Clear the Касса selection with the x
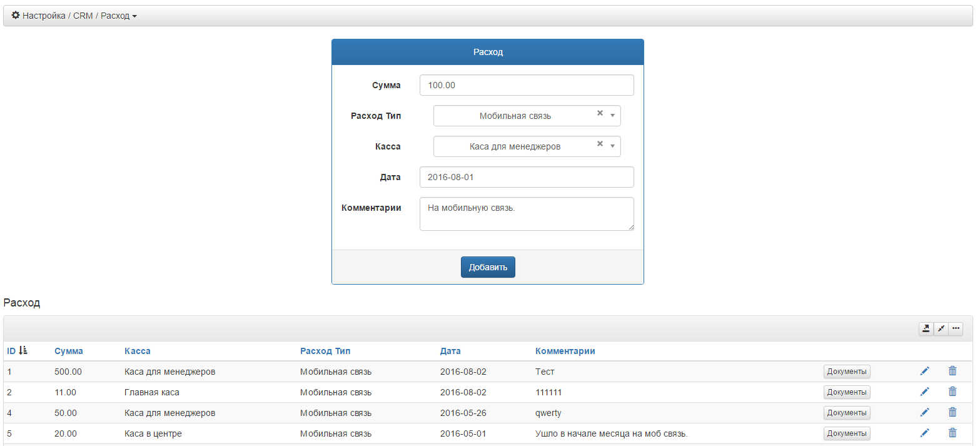Image resolution: width=980 pixels, height=446 pixels. coord(600,144)
